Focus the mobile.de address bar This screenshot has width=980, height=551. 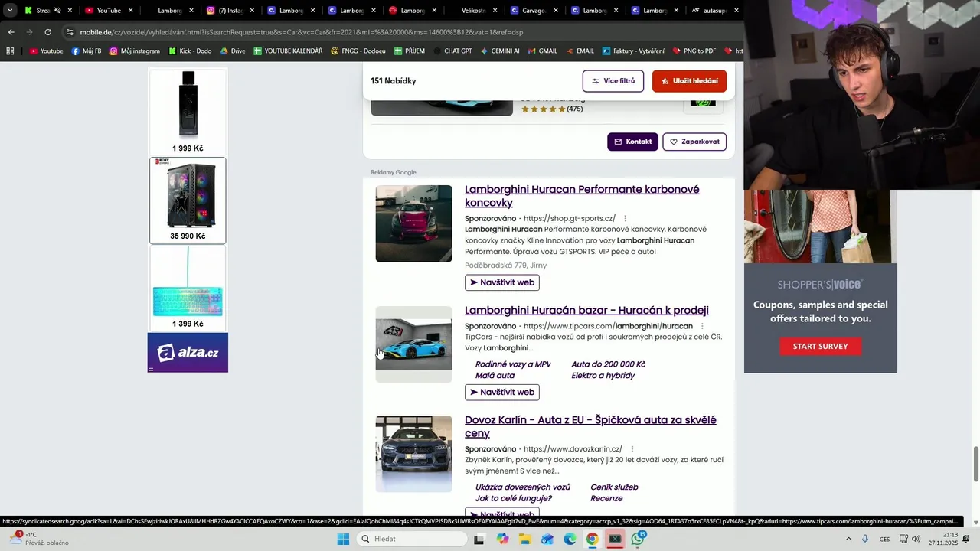pos(398,32)
